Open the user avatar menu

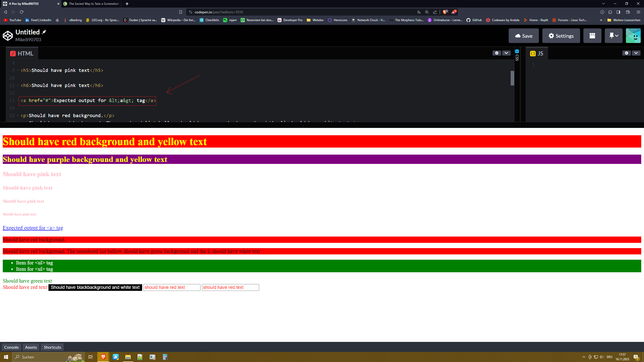(x=633, y=36)
